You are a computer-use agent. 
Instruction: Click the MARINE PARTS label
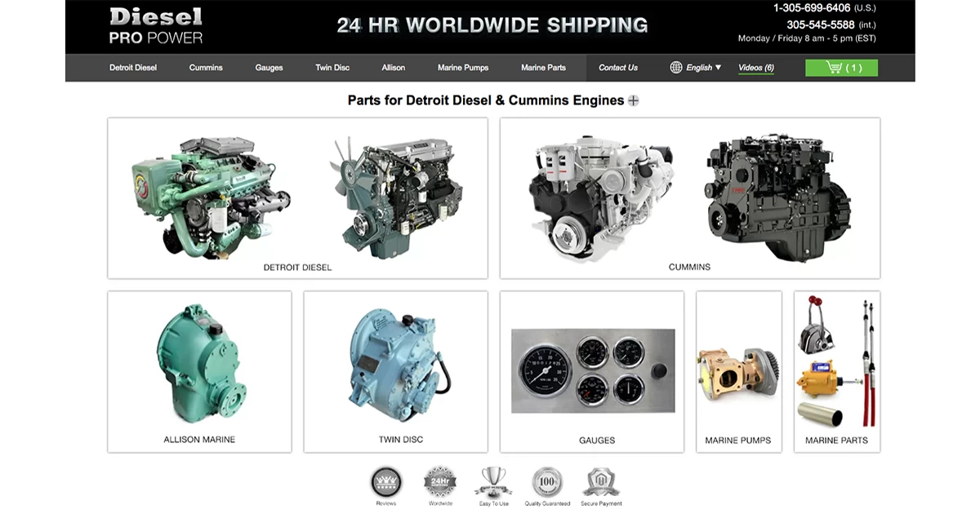tap(836, 441)
